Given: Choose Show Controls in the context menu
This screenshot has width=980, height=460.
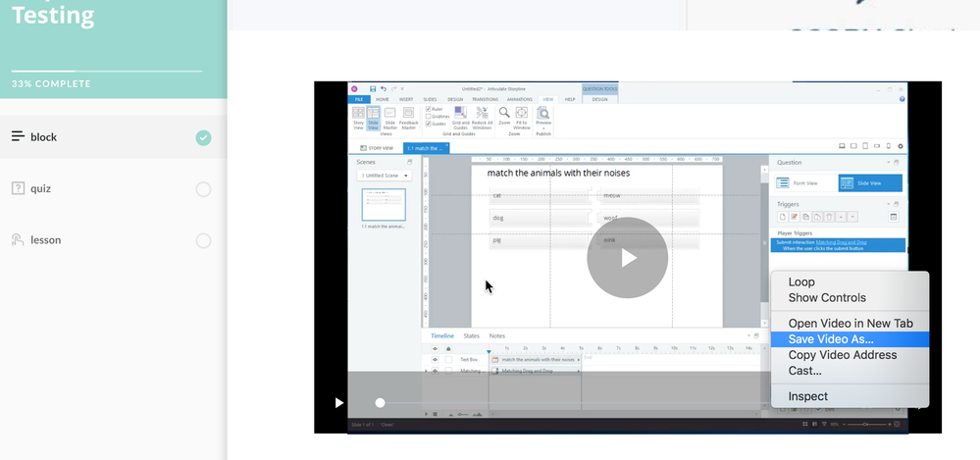Looking at the screenshot, I should click(850, 298).
